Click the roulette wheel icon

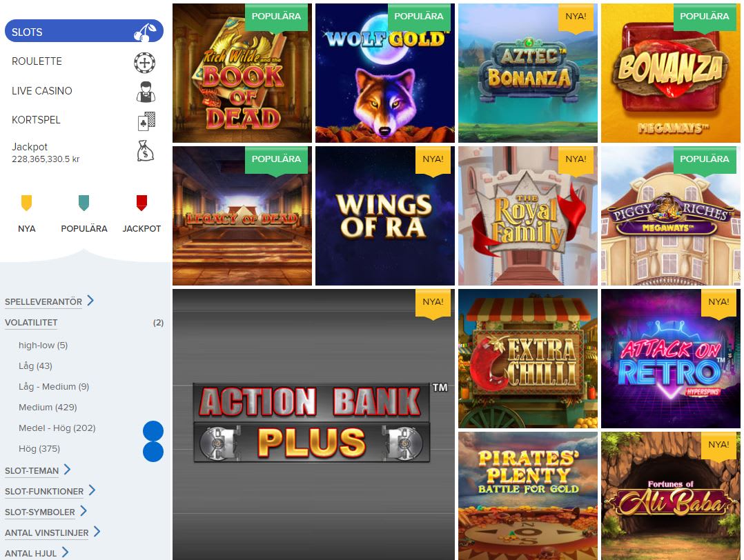[145, 63]
